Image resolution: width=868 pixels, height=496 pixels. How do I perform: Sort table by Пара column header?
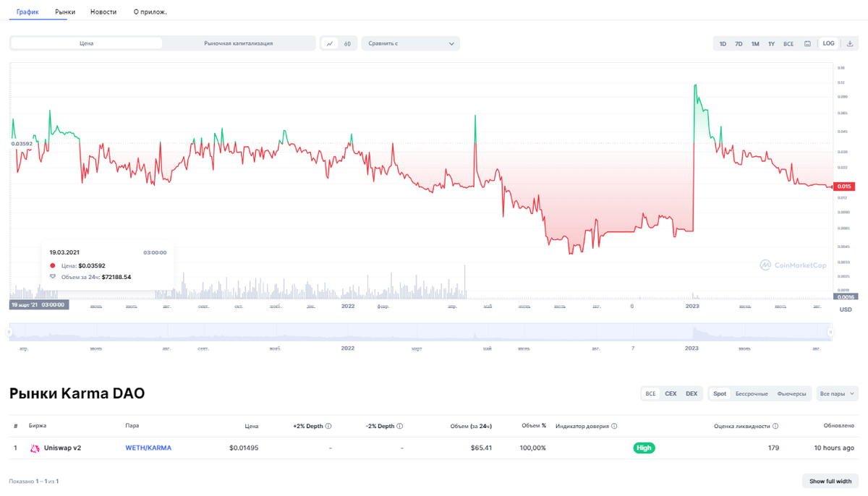[132, 426]
